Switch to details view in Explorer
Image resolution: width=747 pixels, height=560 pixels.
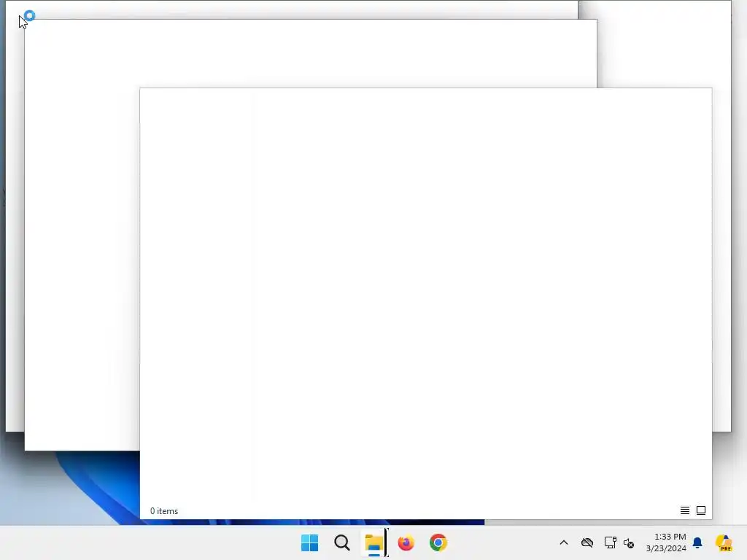click(684, 510)
